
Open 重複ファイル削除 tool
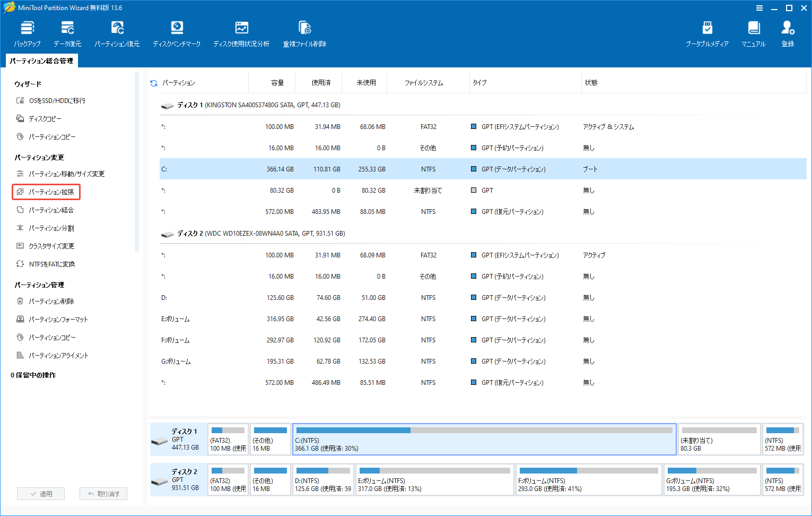click(304, 33)
